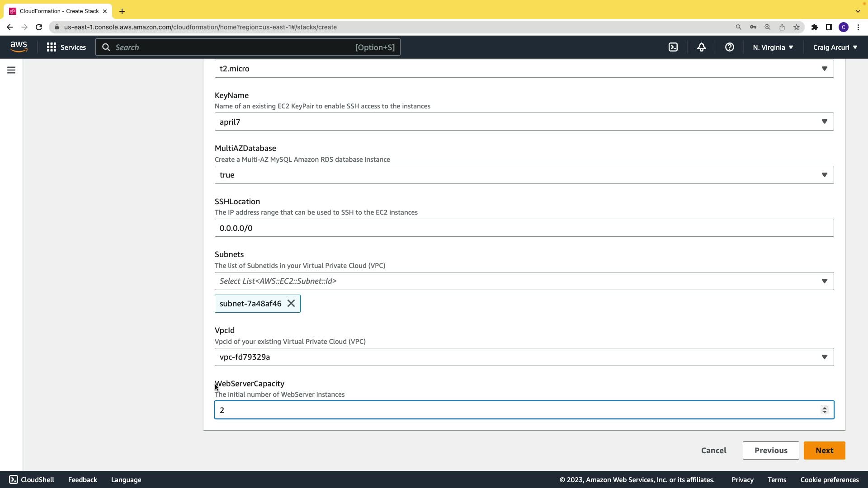
Task: Adjust WebServerCapacity number stepper arrows
Action: 825,410
